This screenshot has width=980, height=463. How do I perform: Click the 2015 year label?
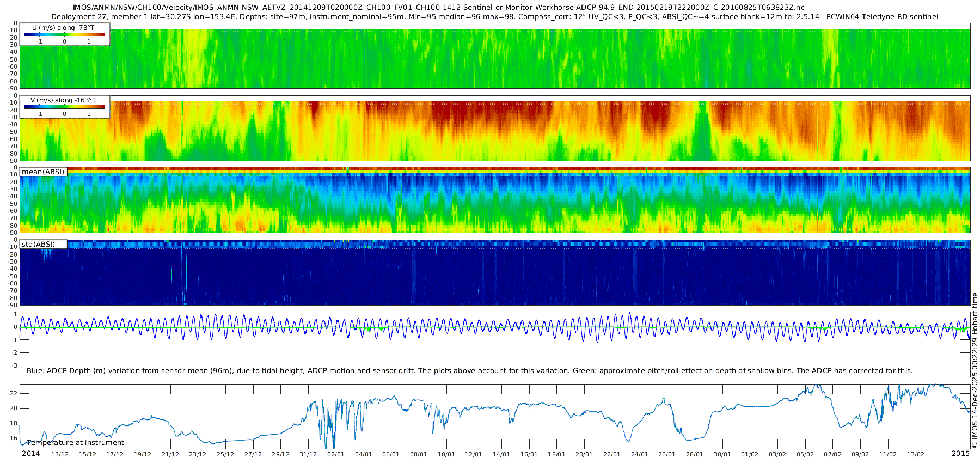[x=960, y=454]
